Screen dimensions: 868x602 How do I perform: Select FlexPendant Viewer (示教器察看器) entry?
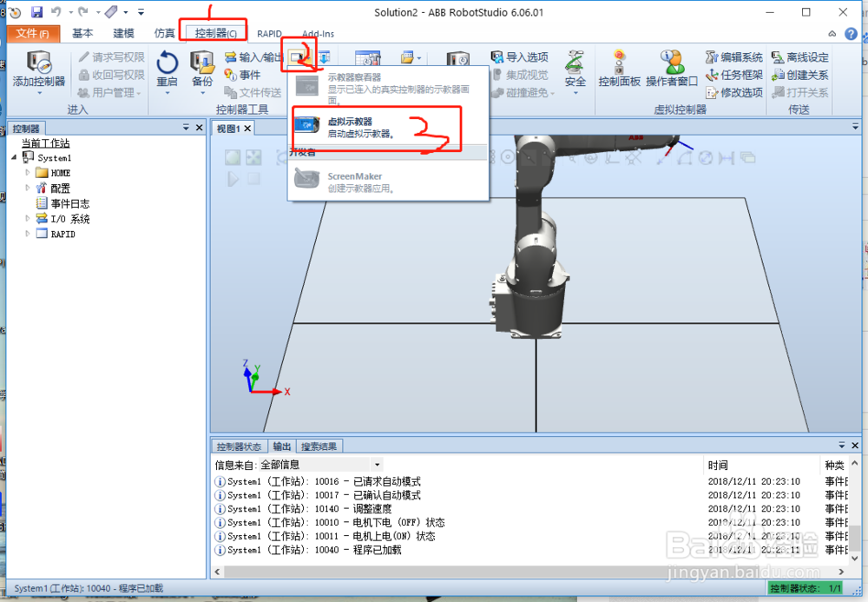[387, 88]
